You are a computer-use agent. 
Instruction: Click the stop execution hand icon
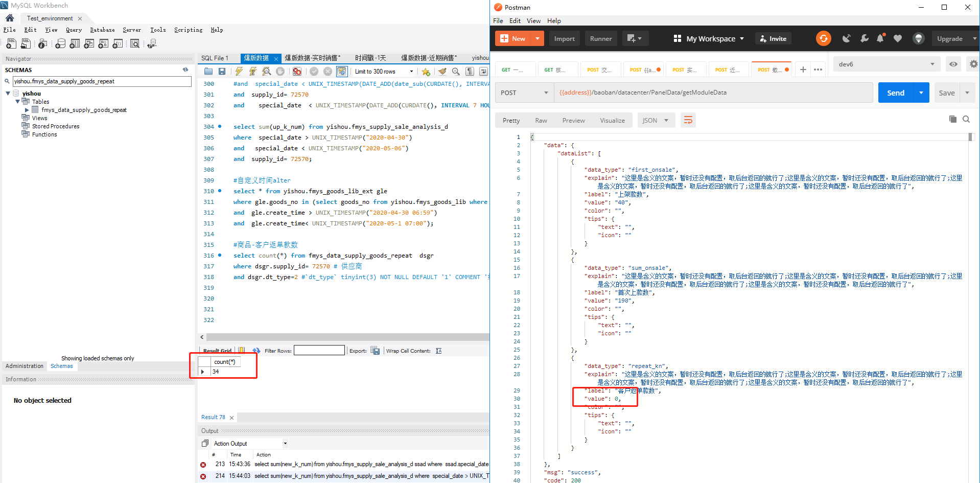pos(280,72)
